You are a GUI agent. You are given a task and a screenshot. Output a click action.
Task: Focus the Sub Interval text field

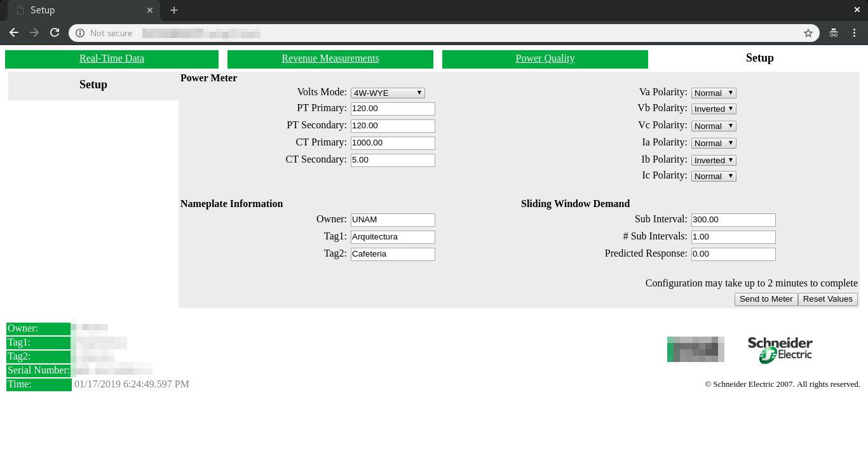click(x=733, y=220)
